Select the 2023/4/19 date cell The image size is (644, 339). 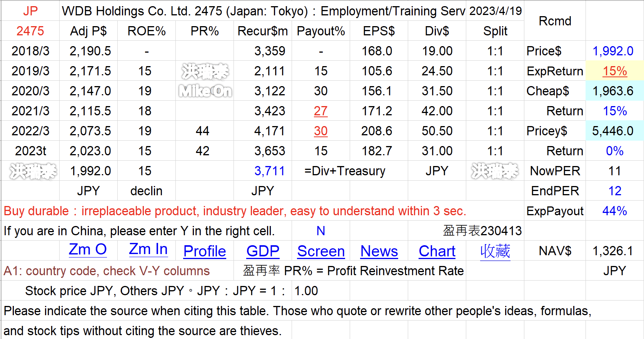tap(495, 11)
